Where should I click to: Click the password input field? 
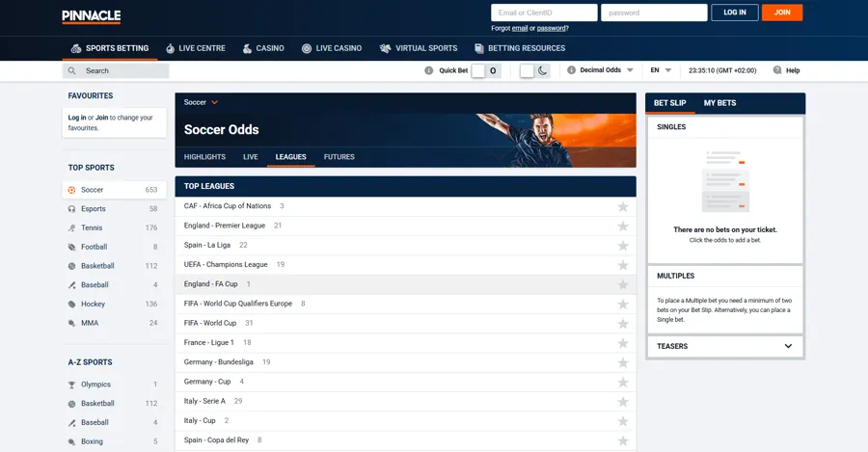[654, 13]
